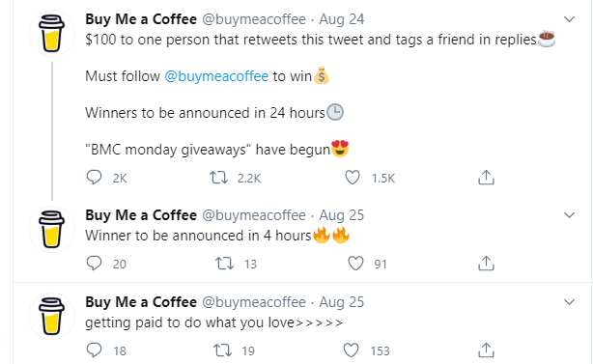This screenshot has width=593, height=364.
Task: Reply to the $100 giveaway tweet
Action: tap(94, 178)
